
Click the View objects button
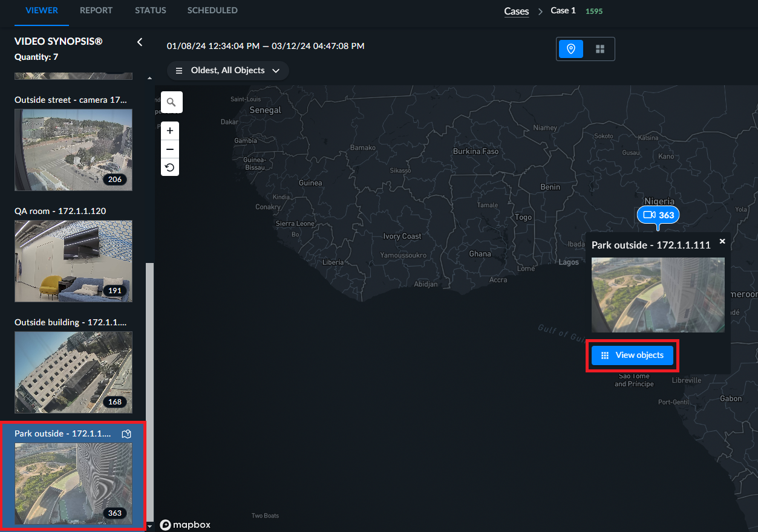tap(632, 355)
